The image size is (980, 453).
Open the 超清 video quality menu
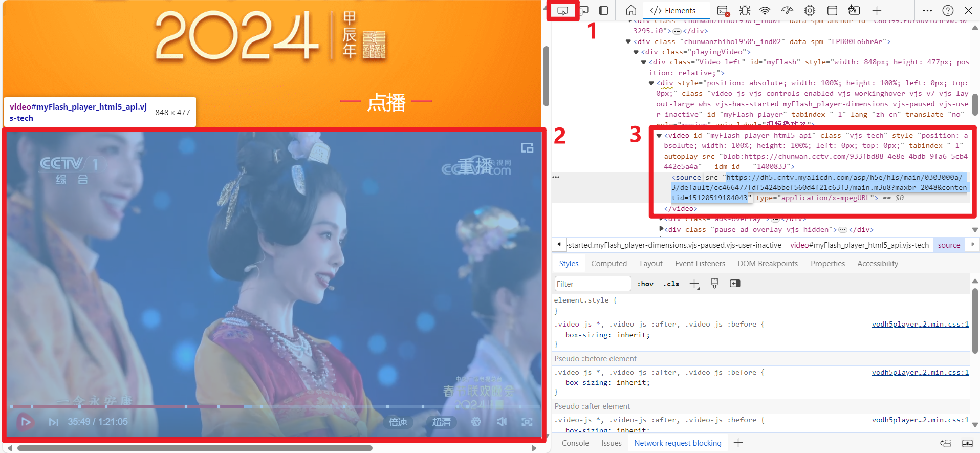[441, 422]
